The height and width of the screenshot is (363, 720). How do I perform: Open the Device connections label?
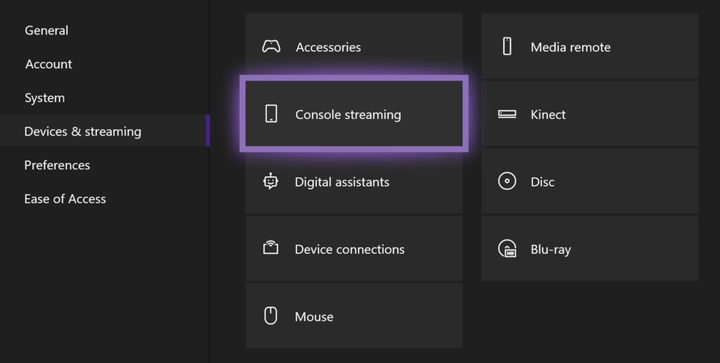pos(349,249)
